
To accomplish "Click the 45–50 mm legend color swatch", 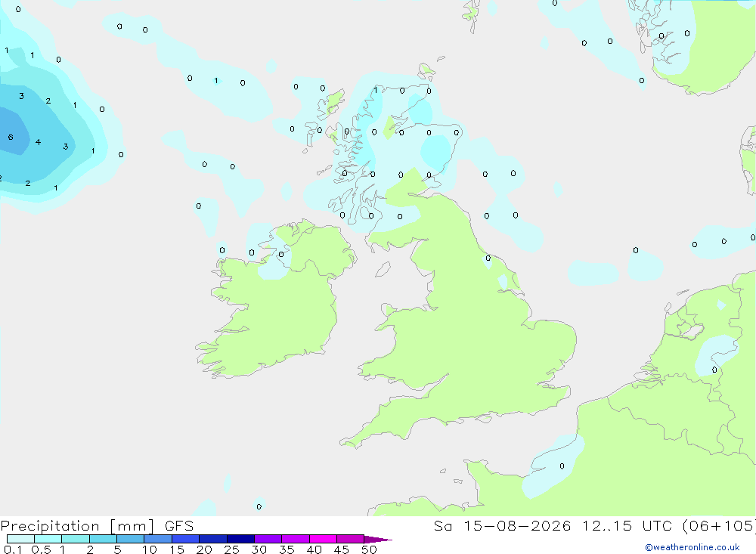I will tap(350, 539).
